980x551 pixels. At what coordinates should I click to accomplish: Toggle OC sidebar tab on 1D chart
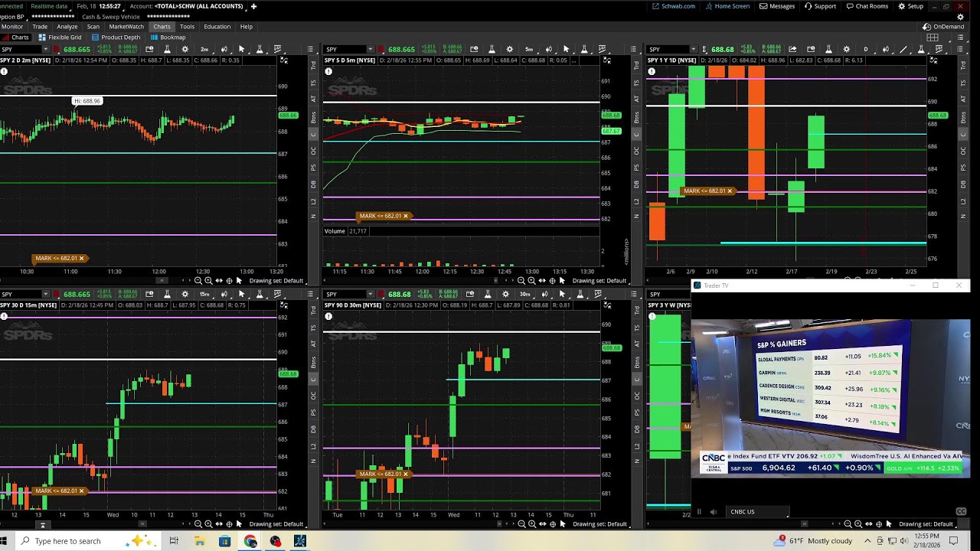pyautogui.click(x=964, y=151)
